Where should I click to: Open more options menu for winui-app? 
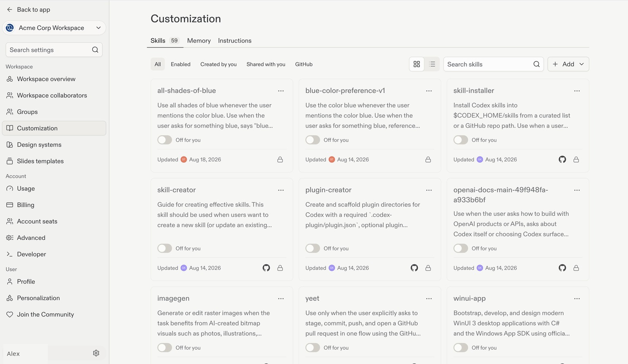[x=577, y=299]
